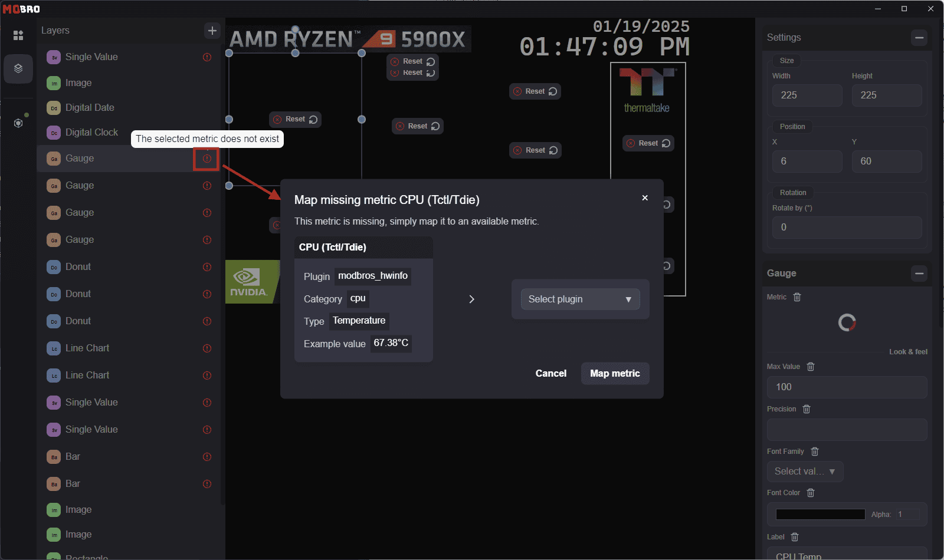Remove Precision setting via trash icon
The image size is (944, 560).
coord(807,409)
